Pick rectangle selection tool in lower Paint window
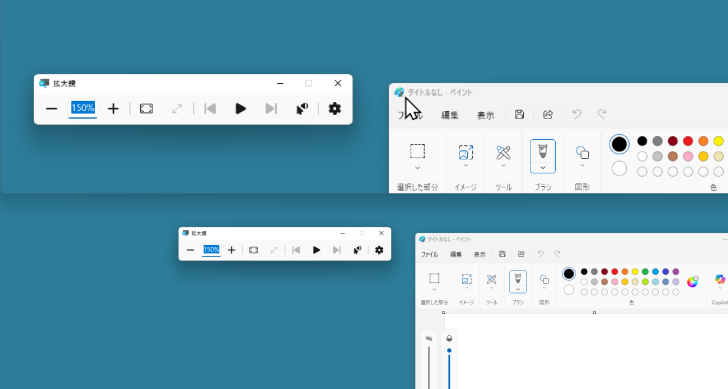The image size is (728, 389). [434, 278]
